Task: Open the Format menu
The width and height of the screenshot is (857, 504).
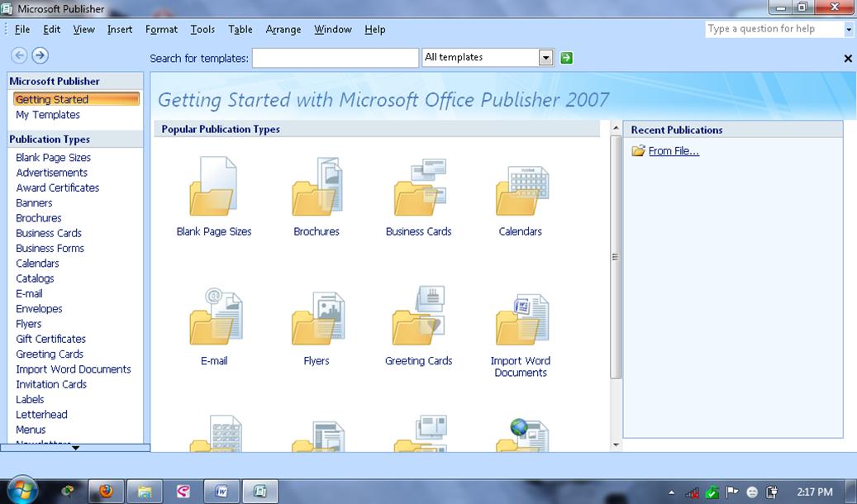Action: coord(161,30)
